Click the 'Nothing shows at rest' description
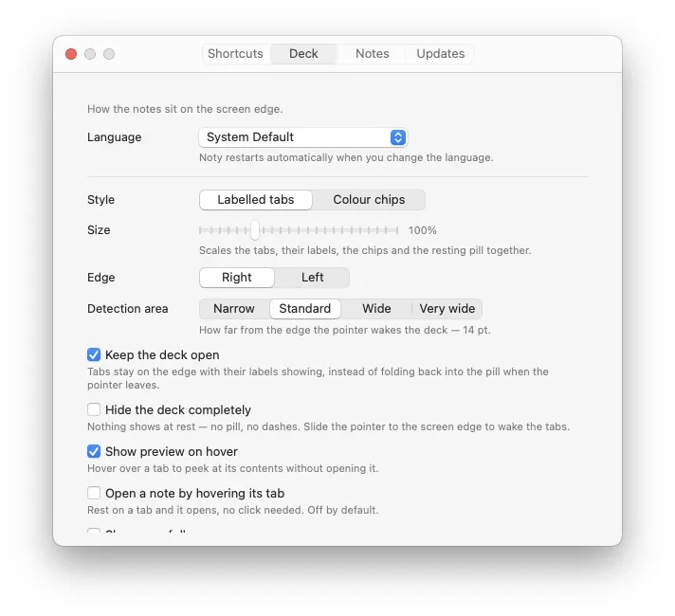The image size is (675, 616). [x=328, y=426]
